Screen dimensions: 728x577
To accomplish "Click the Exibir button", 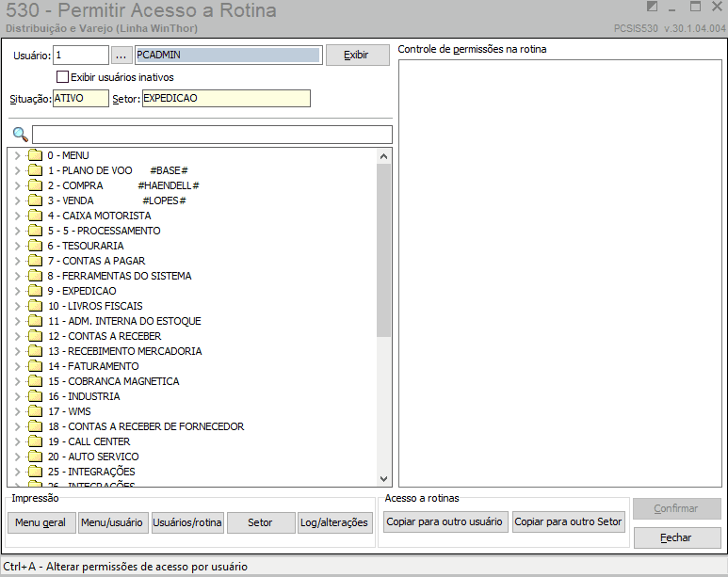I will 358,55.
